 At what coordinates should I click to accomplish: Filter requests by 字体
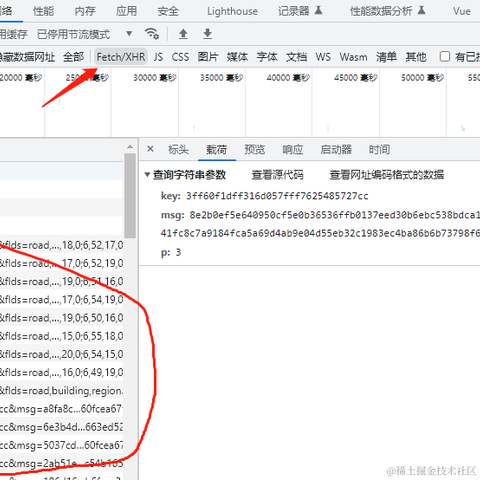[x=267, y=57]
